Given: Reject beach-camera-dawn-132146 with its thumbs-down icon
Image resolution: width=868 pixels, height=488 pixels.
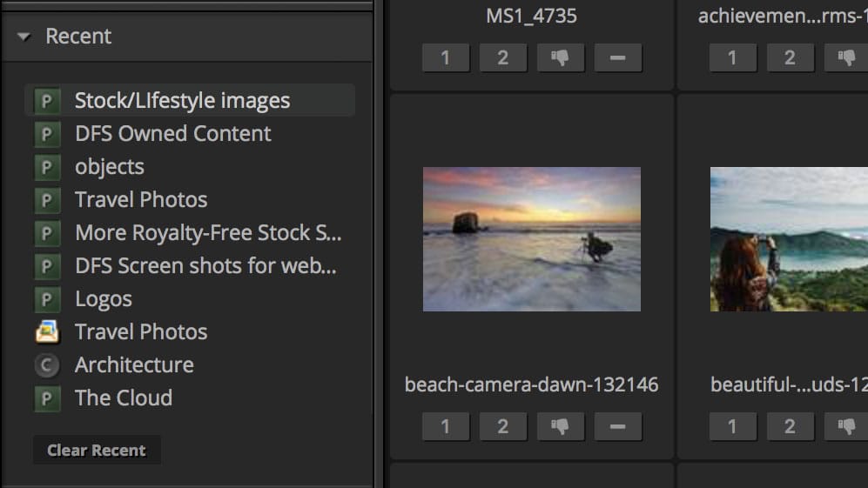Looking at the screenshot, I should coord(561,426).
